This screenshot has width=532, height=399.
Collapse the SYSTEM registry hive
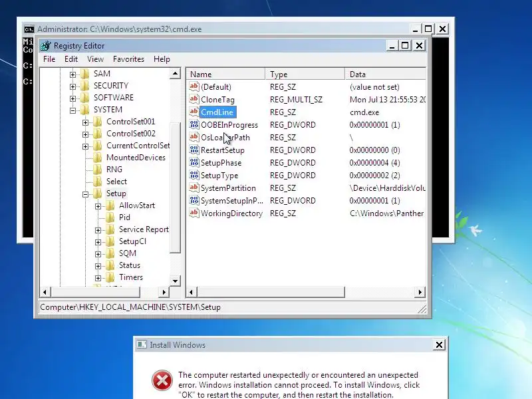(72, 110)
